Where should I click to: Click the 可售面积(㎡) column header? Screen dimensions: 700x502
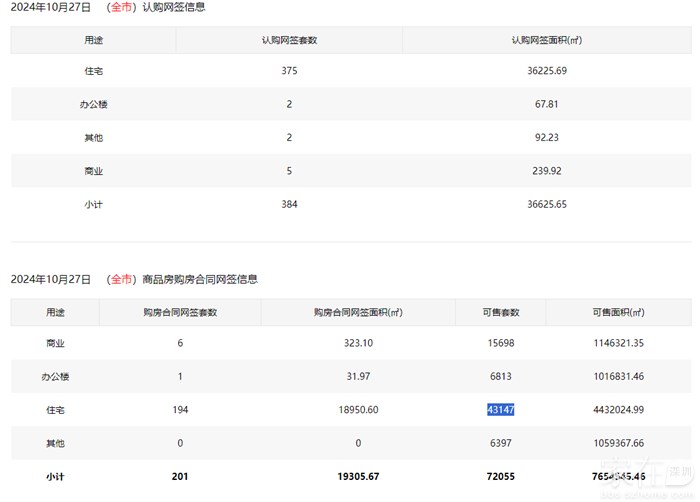618,312
